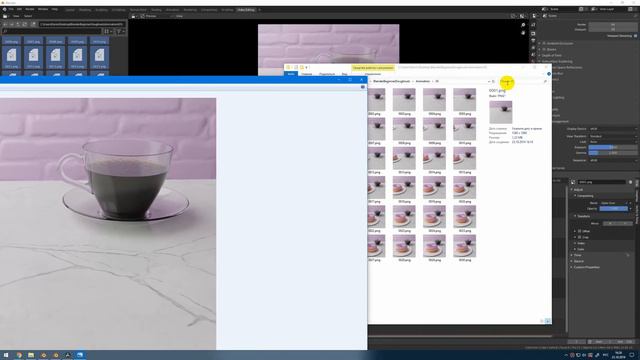Click the Windows Start button
Image resolution: width=640 pixels, height=360 pixels.
pyautogui.click(x=6, y=355)
